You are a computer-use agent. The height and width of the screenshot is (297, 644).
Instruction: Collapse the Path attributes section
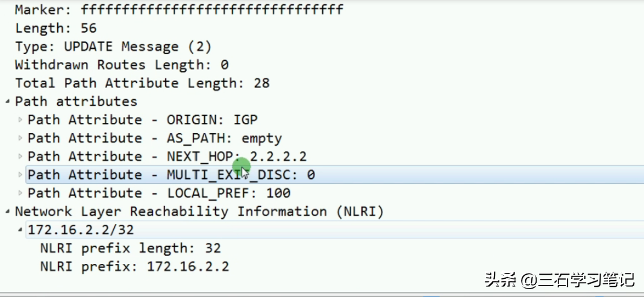point(8,101)
